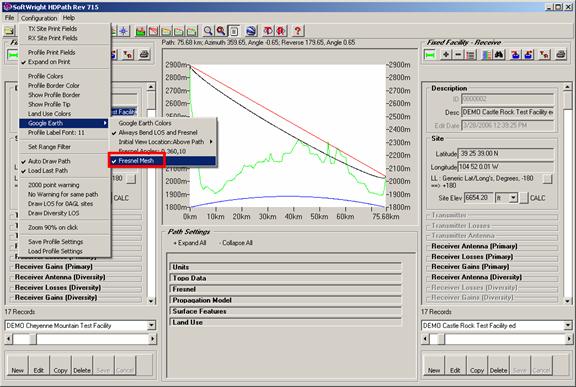Click the second blue export icon in Receive panel
This screenshot has height=387, width=576.
(528, 55)
